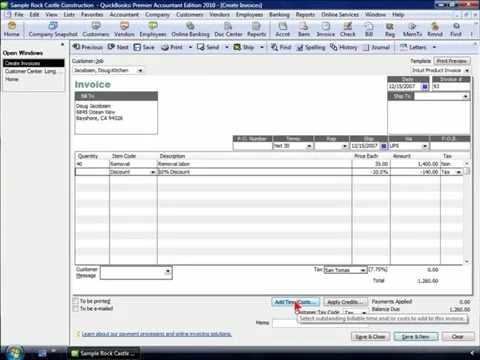
Task: Run Spelling check on invoice
Action: coord(311,47)
